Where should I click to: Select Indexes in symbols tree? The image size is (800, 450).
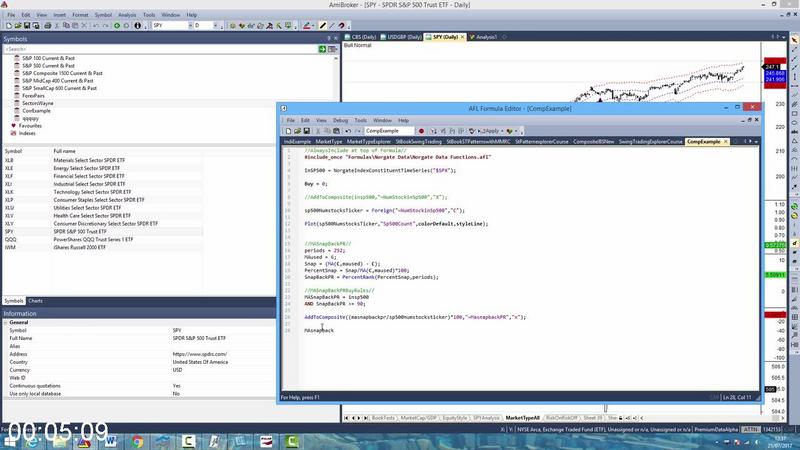(x=27, y=133)
